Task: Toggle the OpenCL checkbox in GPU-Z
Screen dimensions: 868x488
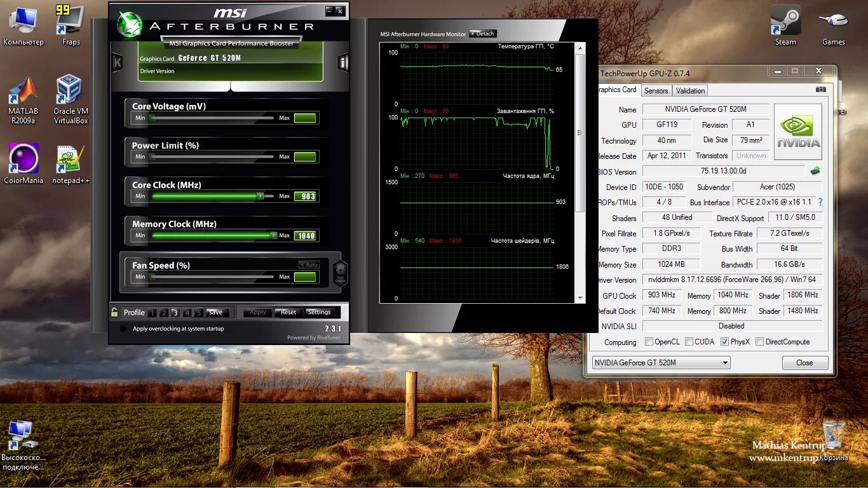Action: [649, 341]
